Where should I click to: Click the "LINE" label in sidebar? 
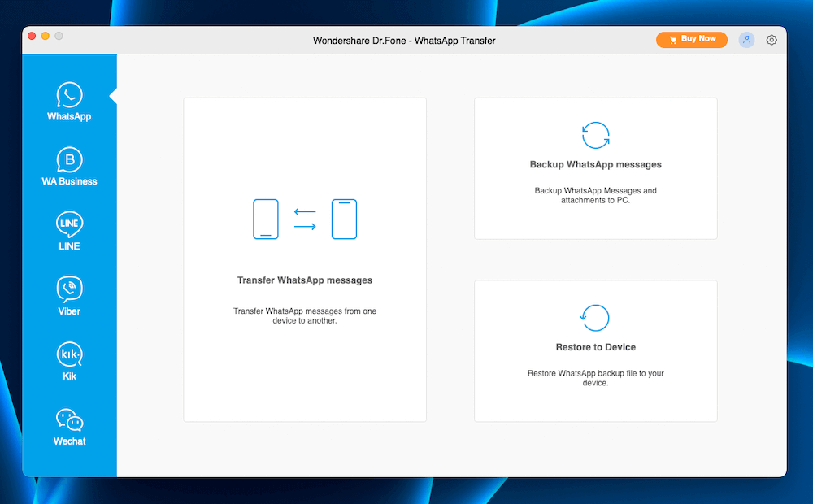[x=69, y=246]
